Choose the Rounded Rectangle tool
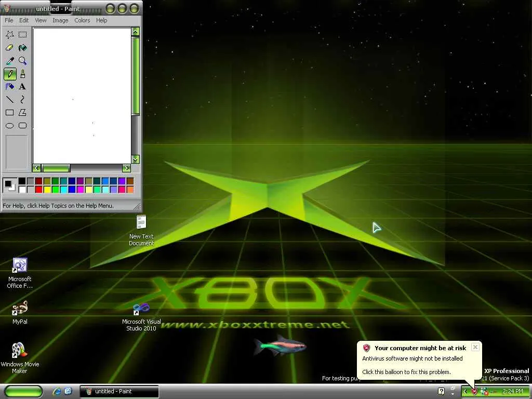The height and width of the screenshot is (399, 532). click(x=23, y=126)
